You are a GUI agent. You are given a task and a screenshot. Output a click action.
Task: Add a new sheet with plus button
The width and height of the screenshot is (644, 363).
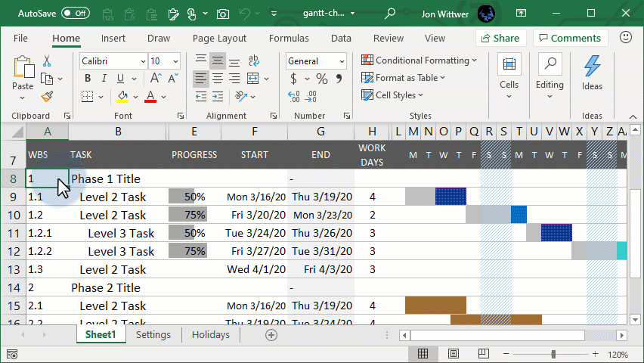tap(271, 335)
